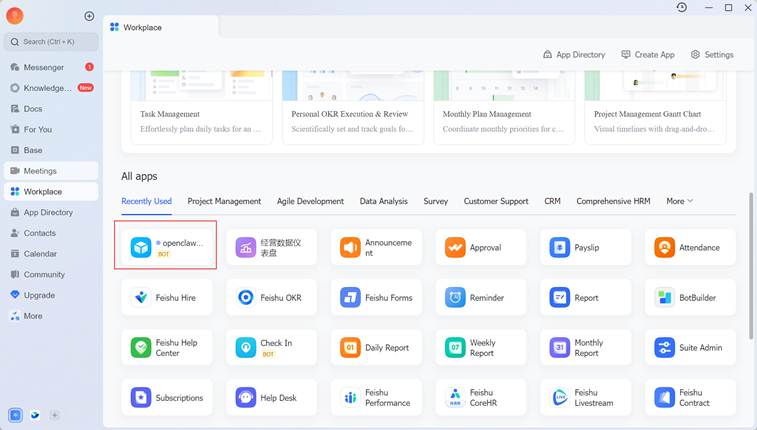Open the Report app icon
The width and height of the screenshot is (757, 430).
pos(560,298)
